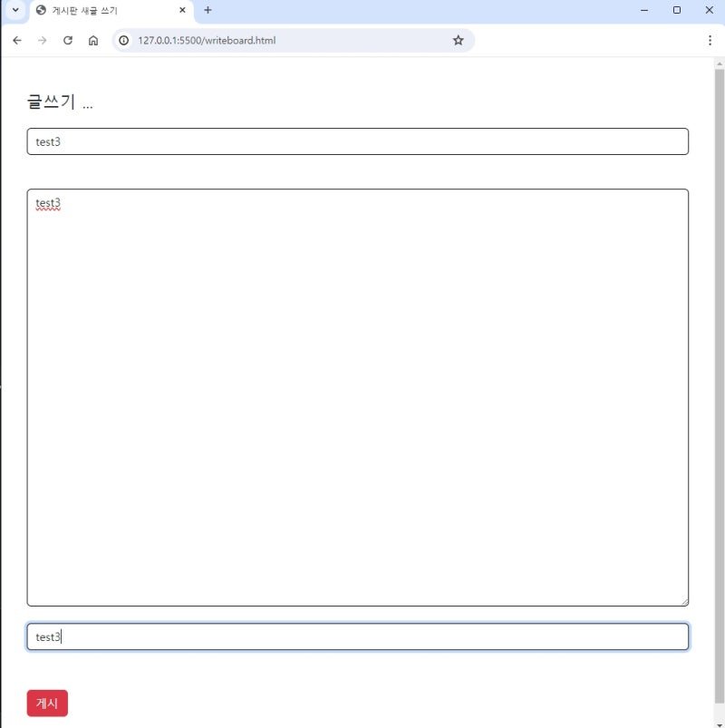725x728 pixels.
Task: Submit post with red 게시 button
Action: (47, 703)
